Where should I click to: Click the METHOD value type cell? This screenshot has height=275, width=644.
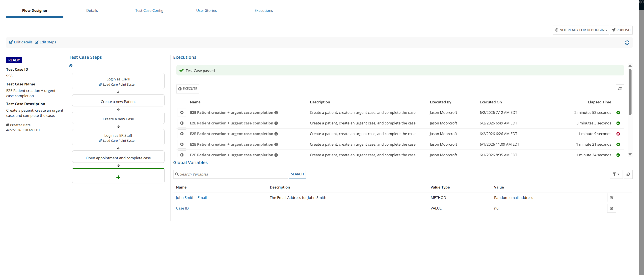(x=438, y=198)
